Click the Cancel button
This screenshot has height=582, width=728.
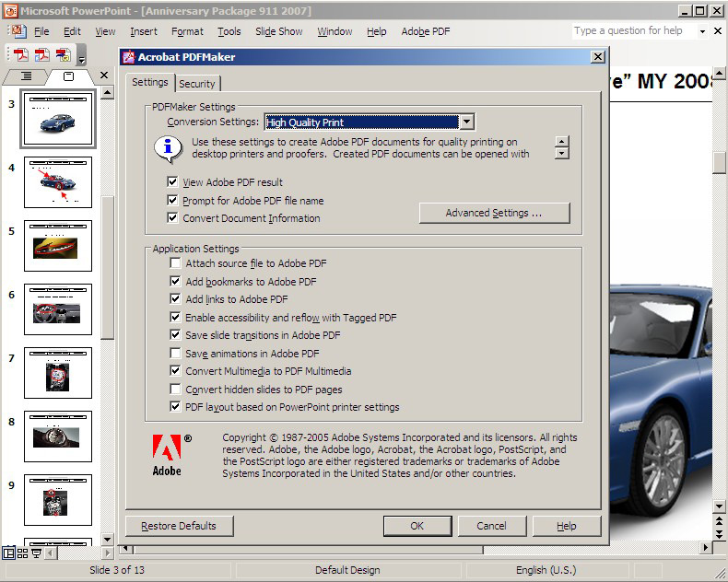492,526
